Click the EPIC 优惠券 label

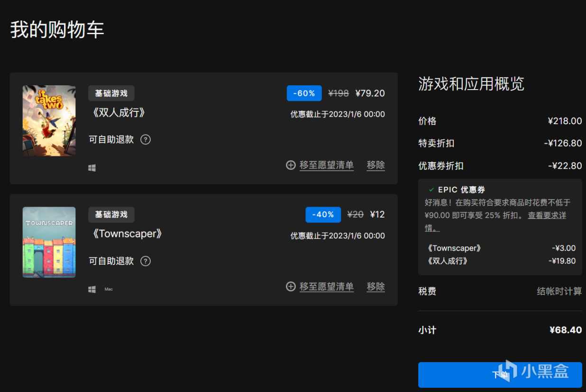point(461,190)
